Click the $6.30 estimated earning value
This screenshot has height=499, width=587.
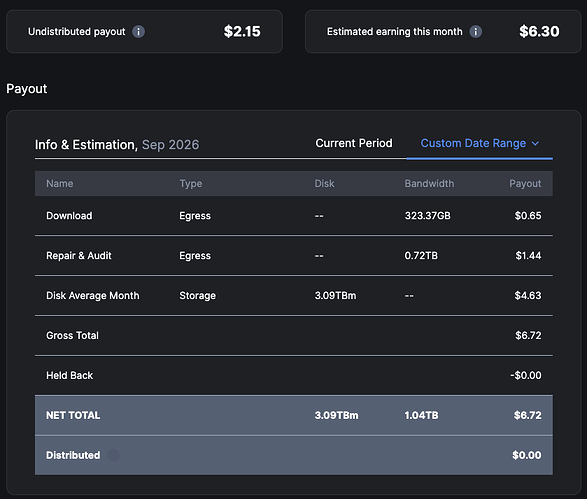coord(539,31)
